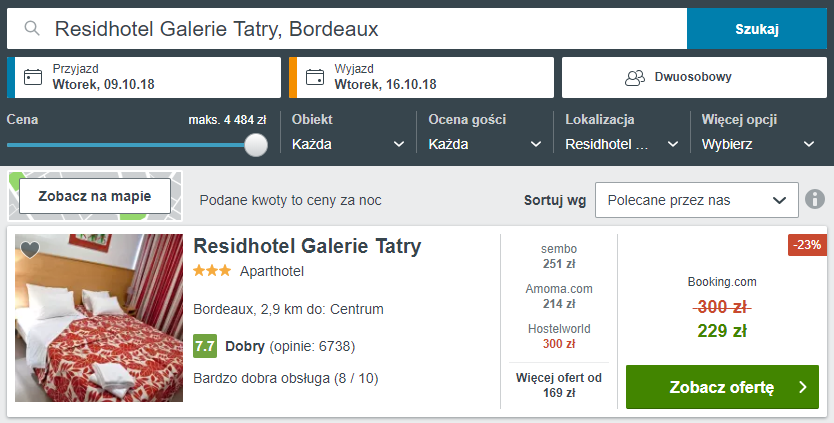The width and height of the screenshot is (834, 423).
Task: Click the arrow on Zobacz ofertę button
Action: [x=803, y=387]
